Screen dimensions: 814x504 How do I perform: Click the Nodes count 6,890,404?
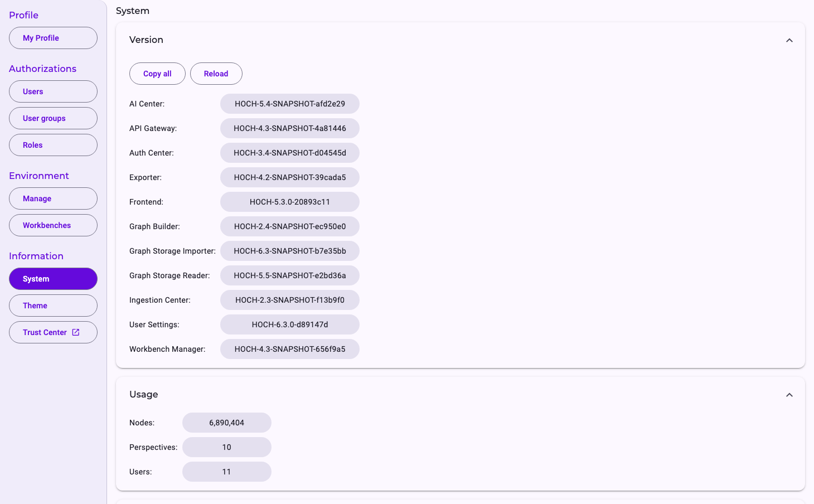coord(227,423)
